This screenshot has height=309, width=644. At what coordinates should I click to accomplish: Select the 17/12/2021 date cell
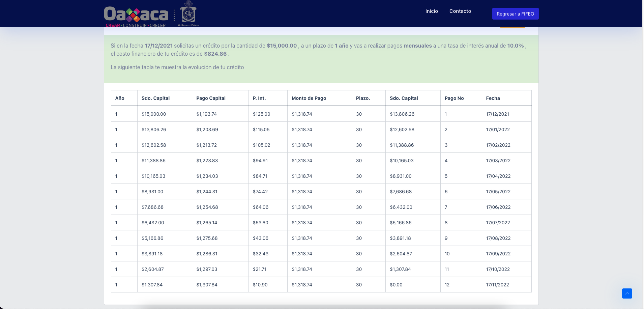[497, 114]
